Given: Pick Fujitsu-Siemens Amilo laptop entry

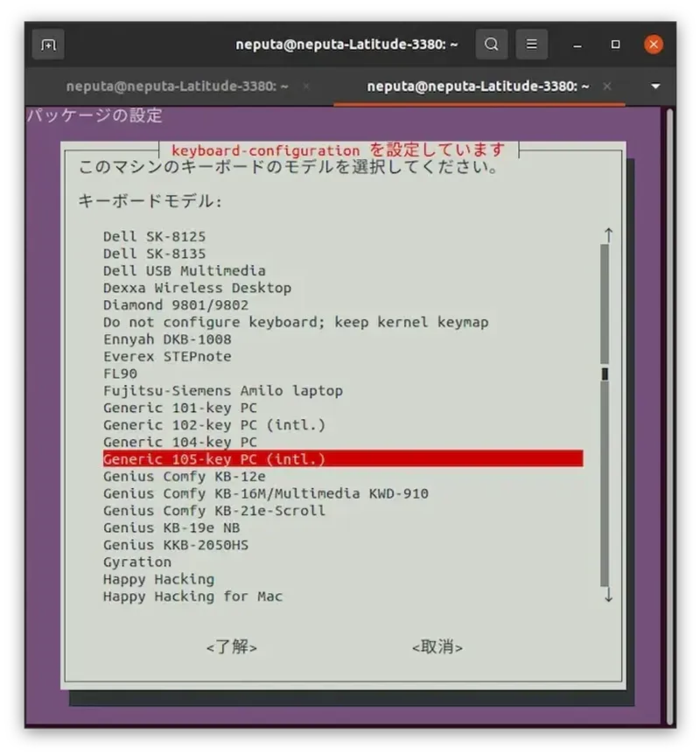Looking at the screenshot, I should (x=222, y=390).
